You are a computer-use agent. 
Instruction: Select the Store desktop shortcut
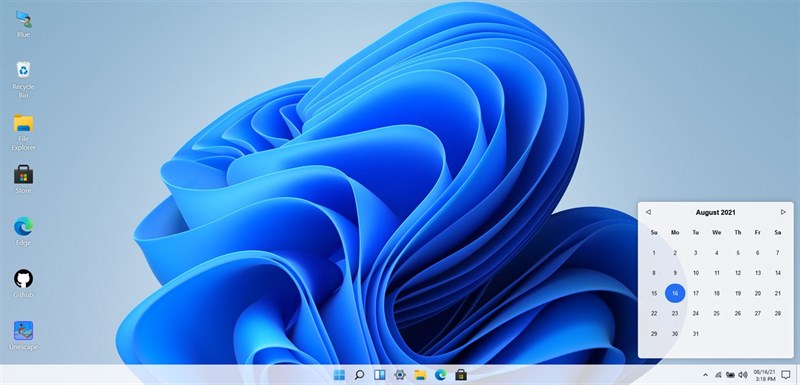tap(23, 179)
